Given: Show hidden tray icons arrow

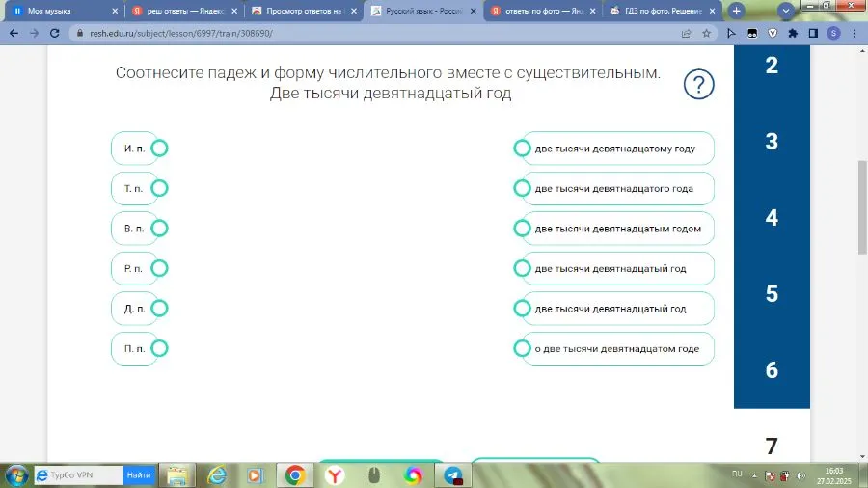Looking at the screenshot, I should coord(754,475).
